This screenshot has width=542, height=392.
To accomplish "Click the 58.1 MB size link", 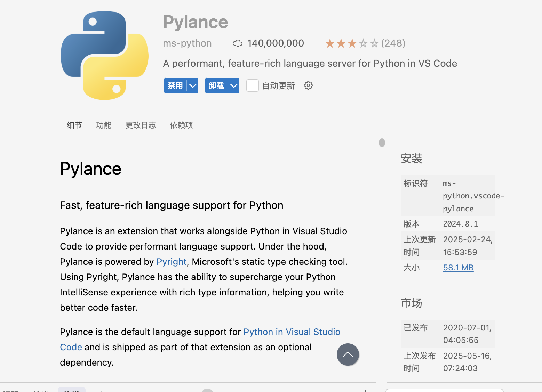I will click(x=458, y=268).
